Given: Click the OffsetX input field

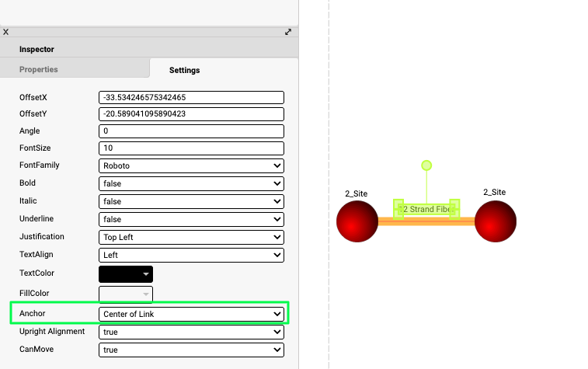Looking at the screenshot, I should click(191, 98).
